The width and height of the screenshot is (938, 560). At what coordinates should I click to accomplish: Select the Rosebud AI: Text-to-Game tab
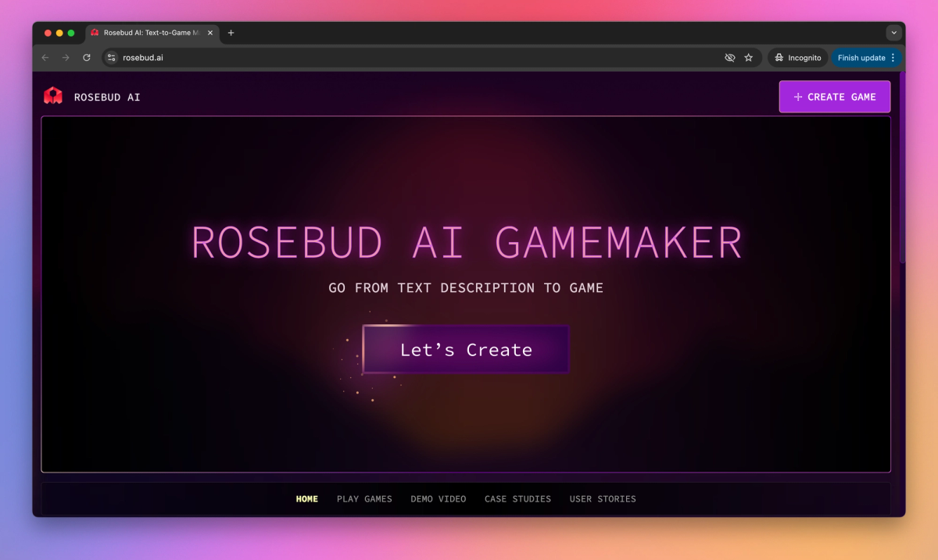point(152,33)
